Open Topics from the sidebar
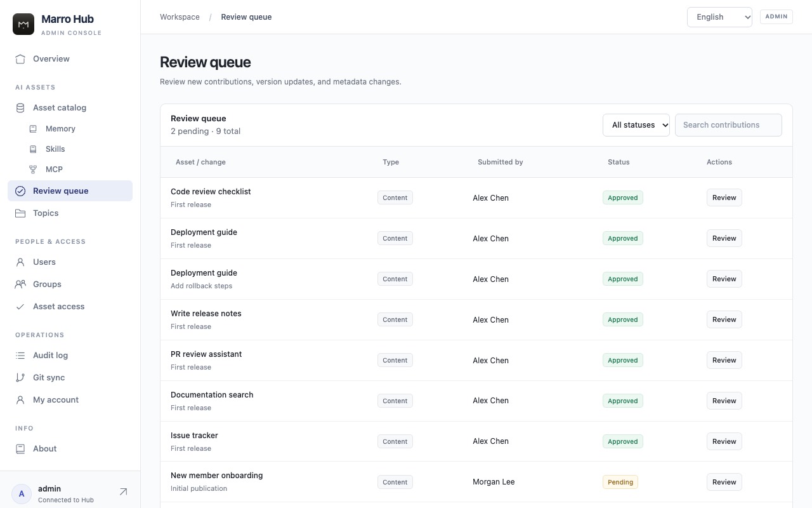 click(70, 213)
